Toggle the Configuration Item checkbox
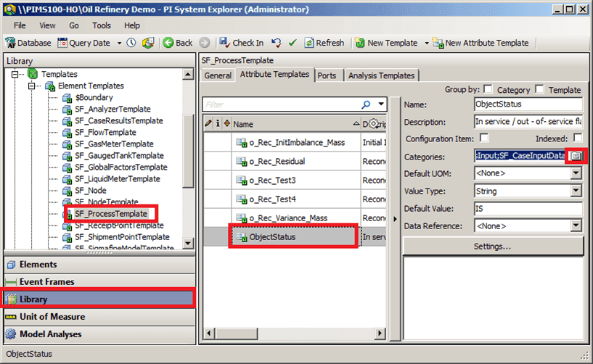593x364 pixels. click(x=484, y=138)
